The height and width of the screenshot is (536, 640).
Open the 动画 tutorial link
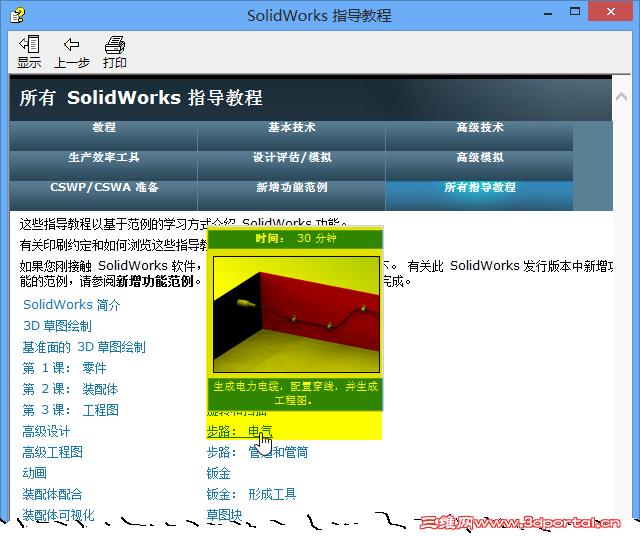coord(34,473)
